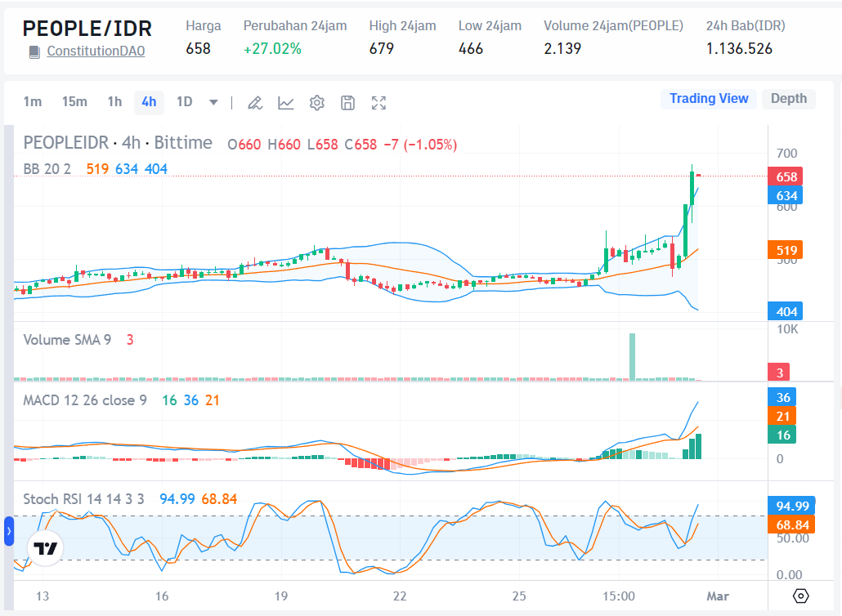Select the 4h timeframe
The image size is (842, 616).
click(x=149, y=102)
